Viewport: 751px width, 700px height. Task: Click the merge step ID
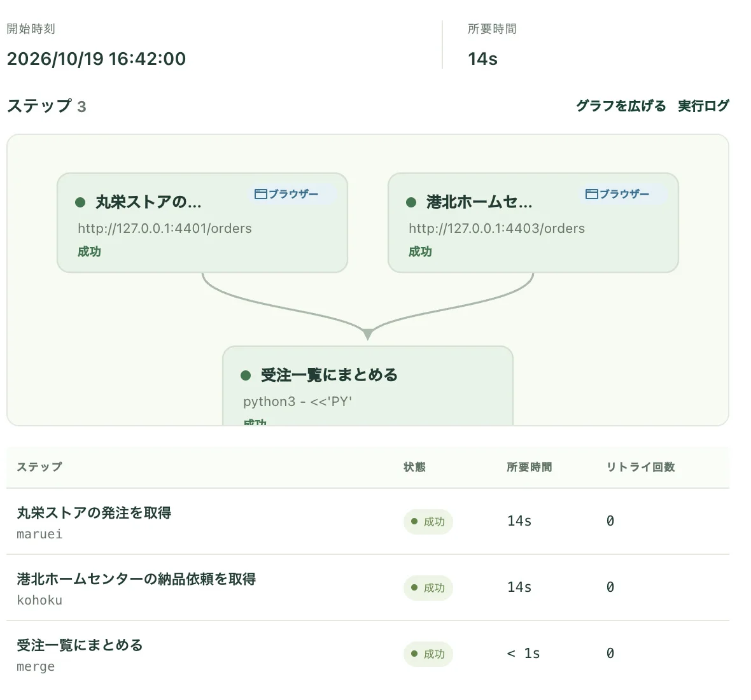(x=36, y=666)
